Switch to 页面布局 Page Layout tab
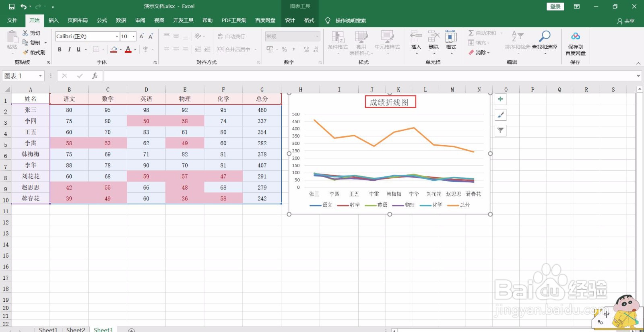 click(x=78, y=21)
